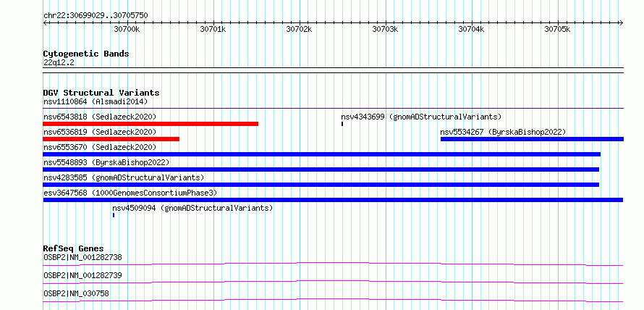
Task: Select the small black nsv4343699 variant marker
Action: click(342, 124)
